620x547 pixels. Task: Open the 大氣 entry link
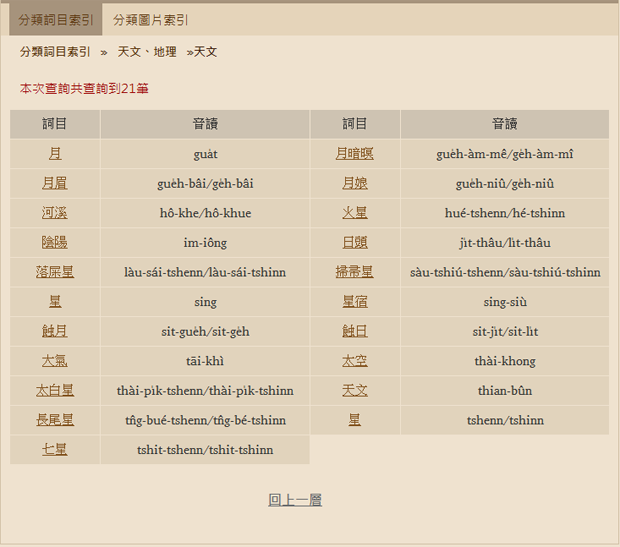[55, 361]
